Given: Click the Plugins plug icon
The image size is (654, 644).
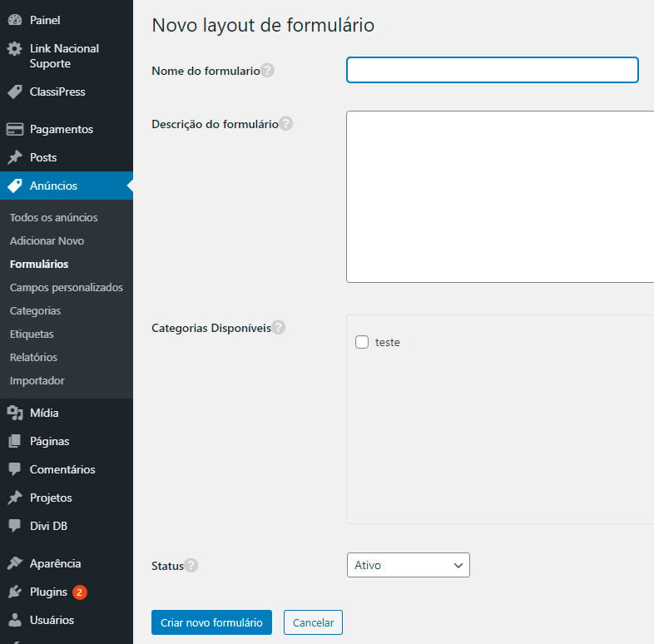Looking at the screenshot, I should coord(14,592).
